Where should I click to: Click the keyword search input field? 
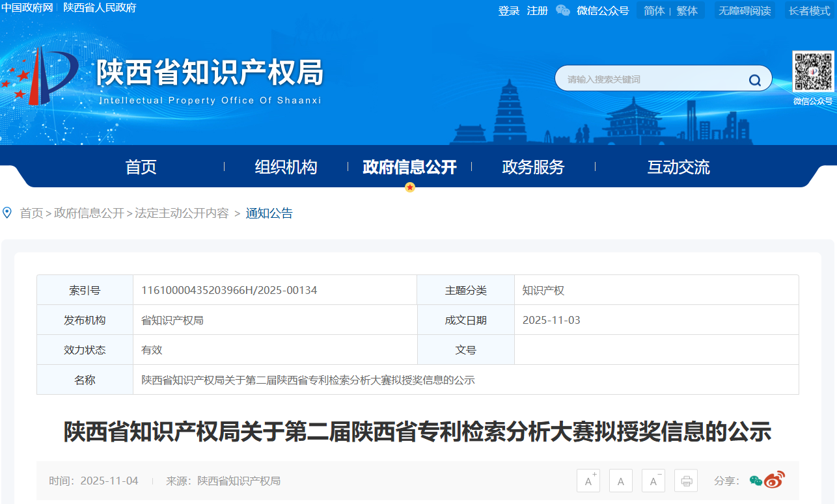click(x=651, y=79)
